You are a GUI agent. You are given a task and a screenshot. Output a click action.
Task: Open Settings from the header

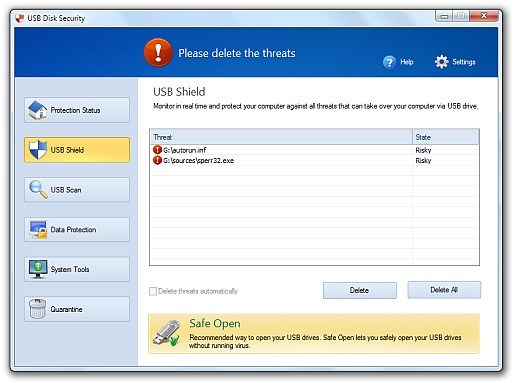455,62
